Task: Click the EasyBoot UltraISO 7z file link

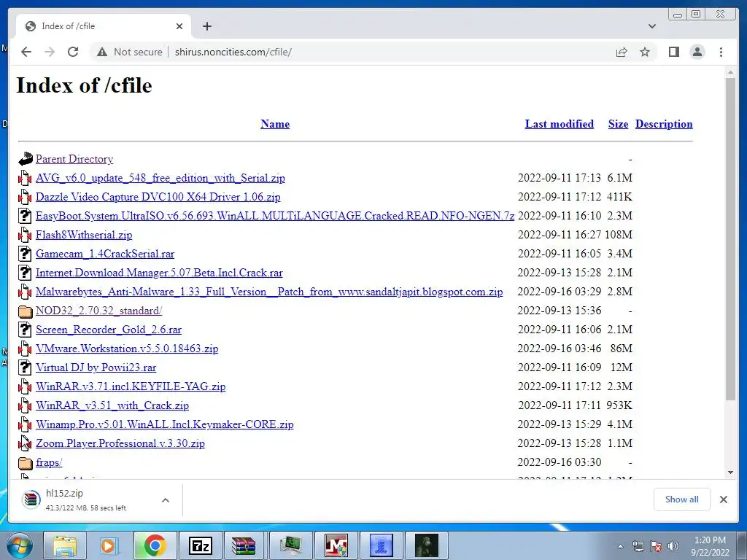Action: click(x=275, y=216)
